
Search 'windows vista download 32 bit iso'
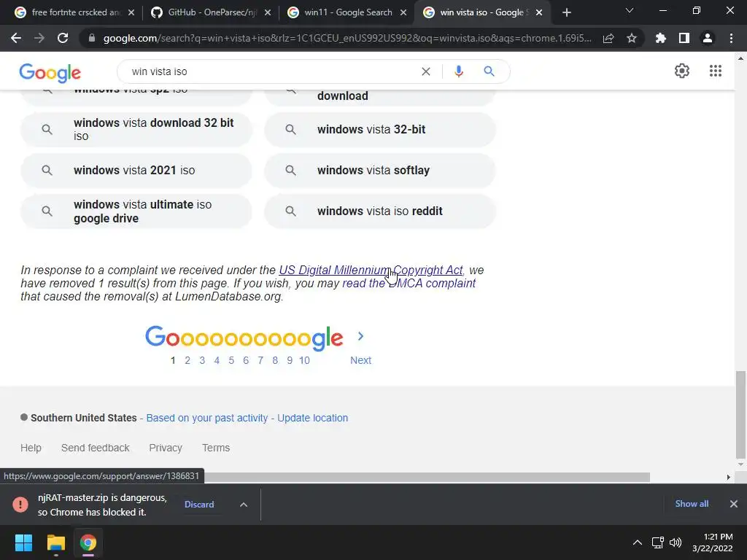136,129
